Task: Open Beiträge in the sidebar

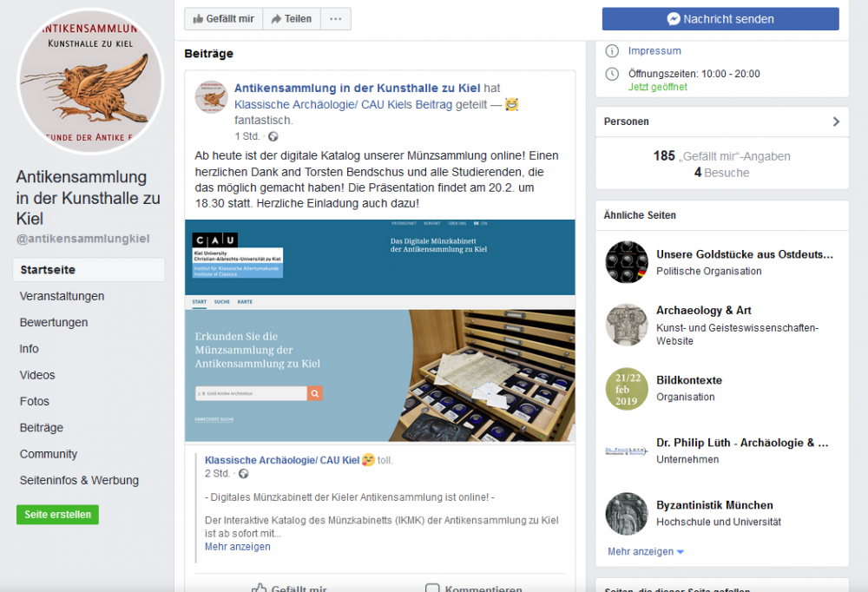Action: tap(42, 428)
